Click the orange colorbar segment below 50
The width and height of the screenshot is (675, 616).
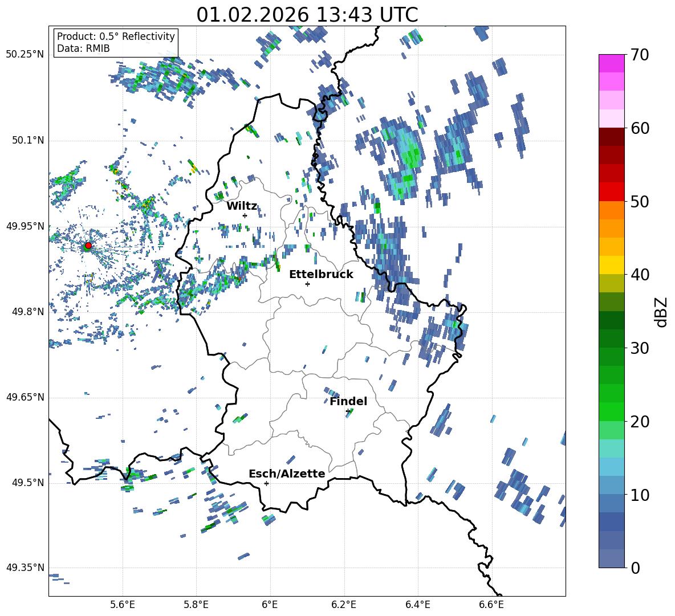[x=611, y=210]
